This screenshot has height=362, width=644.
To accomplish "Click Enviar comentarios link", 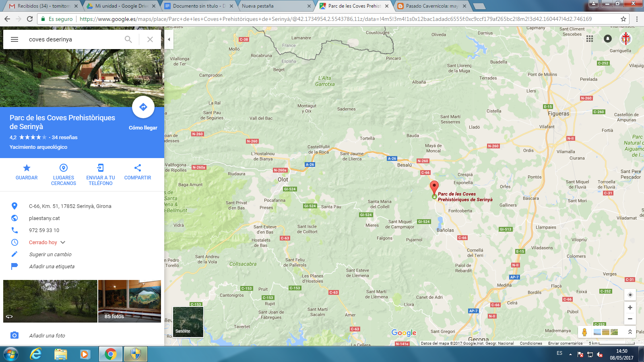I will click(x=565, y=343).
